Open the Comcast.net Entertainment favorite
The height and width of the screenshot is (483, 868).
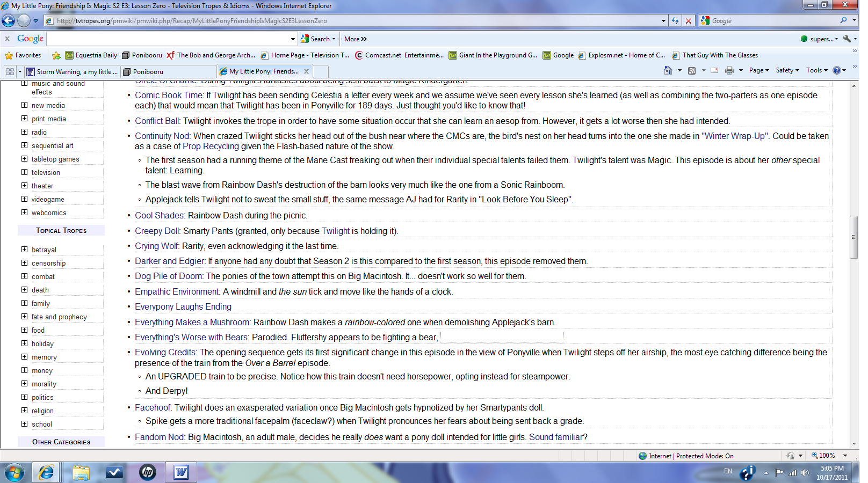coord(400,55)
